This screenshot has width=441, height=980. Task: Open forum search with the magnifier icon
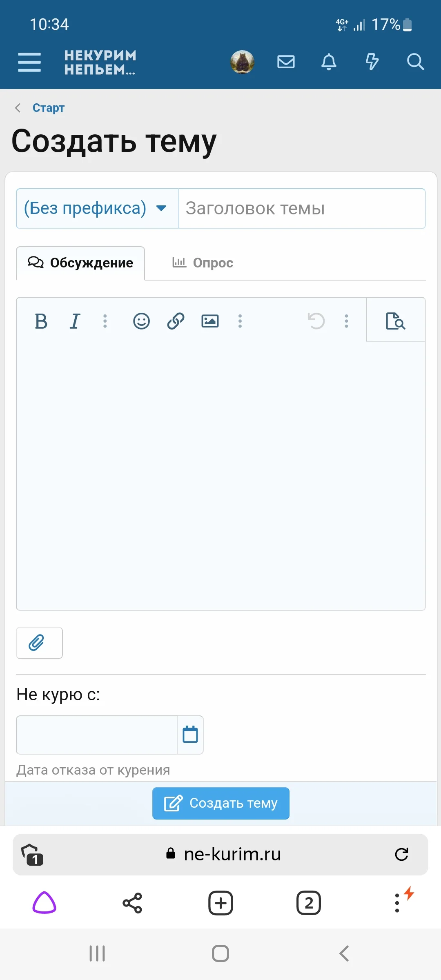[416, 62]
